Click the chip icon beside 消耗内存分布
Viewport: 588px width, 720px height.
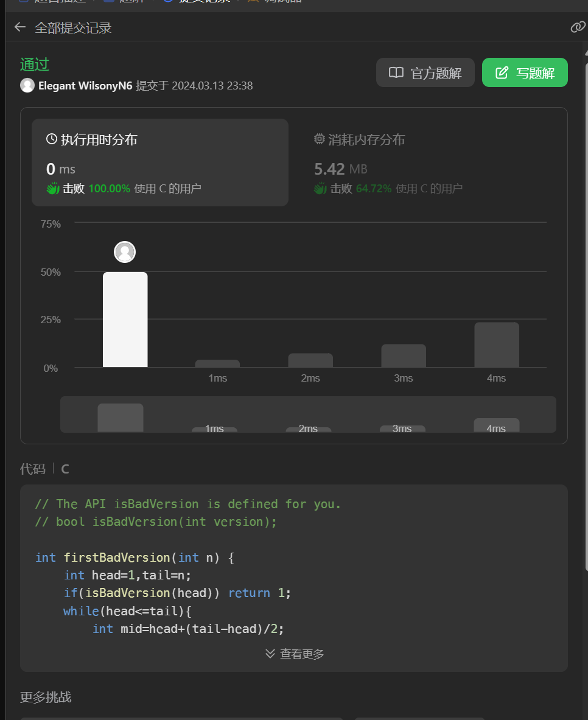320,139
